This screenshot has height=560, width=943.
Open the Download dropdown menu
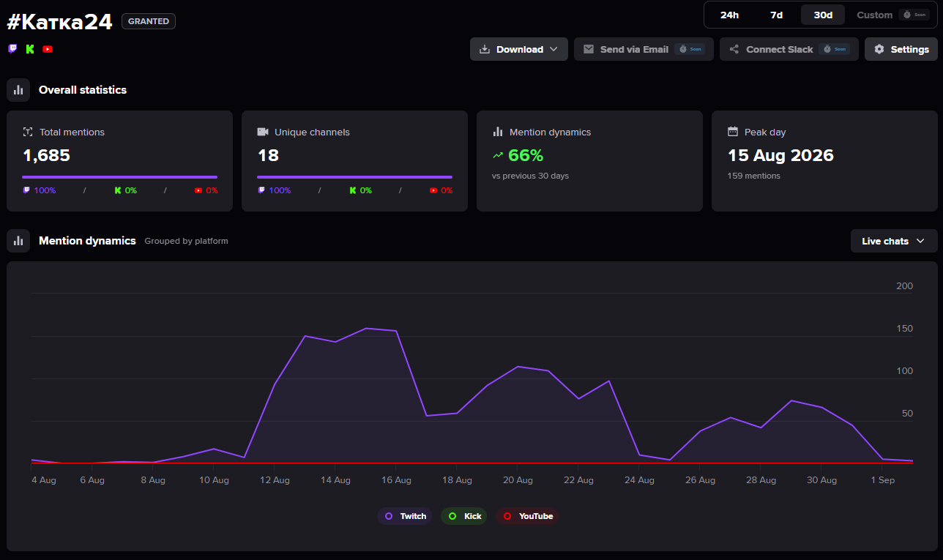[x=519, y=49]
